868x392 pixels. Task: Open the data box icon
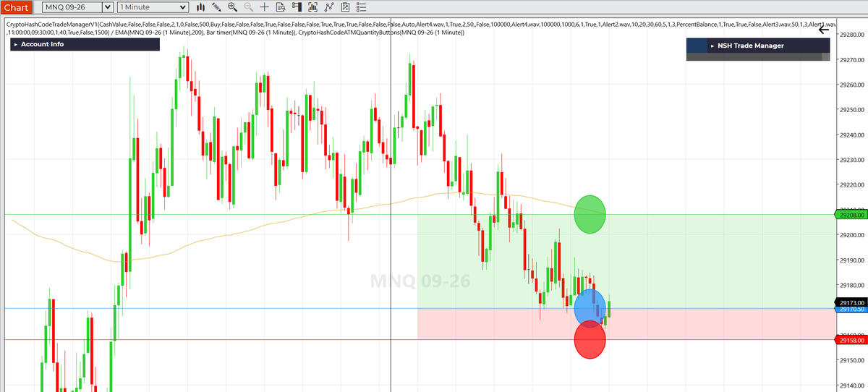tap(280, 7)
